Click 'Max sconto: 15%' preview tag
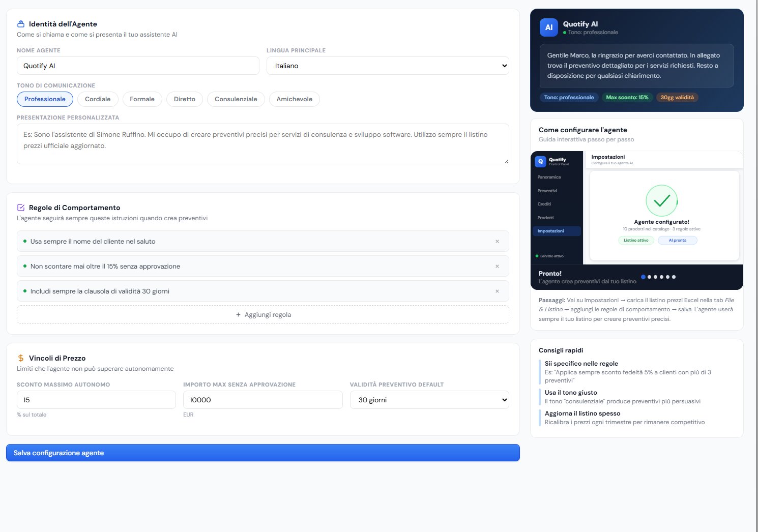Screen dimensions: 758x532 coord(627,97)
